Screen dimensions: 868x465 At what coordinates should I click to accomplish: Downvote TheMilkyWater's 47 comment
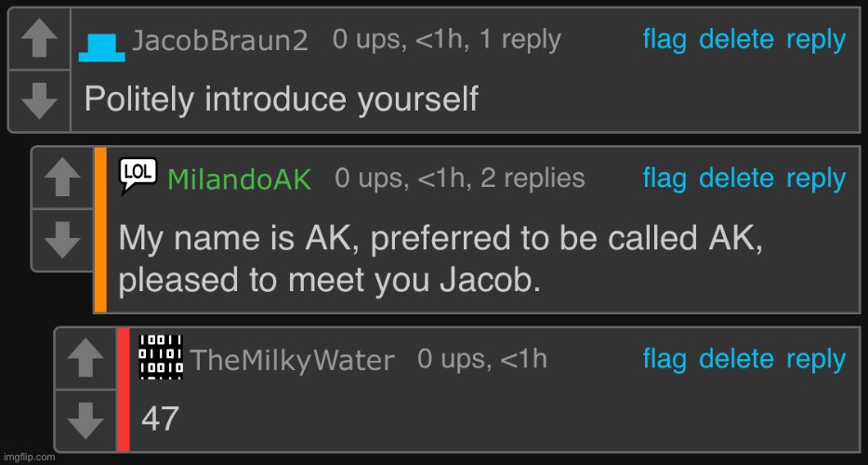[85, 420]
